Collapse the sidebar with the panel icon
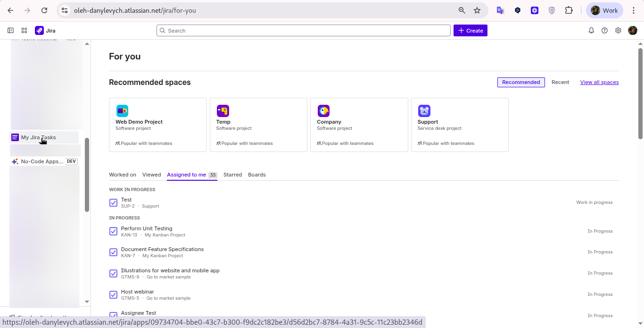644x328 pixels. click(x=10, y=30)
